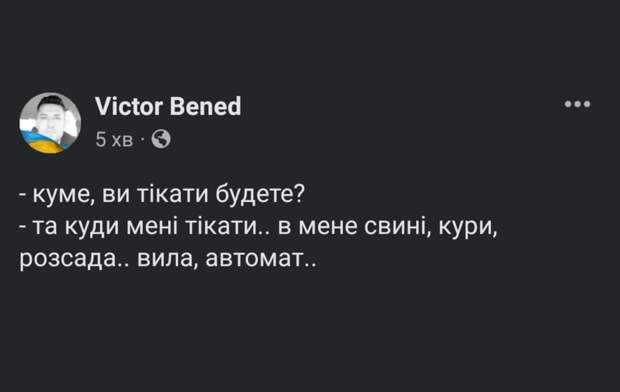Click the dot separator after '5 хв'
620x392 pixels.
pyautogui.click(x=142, y=140)
